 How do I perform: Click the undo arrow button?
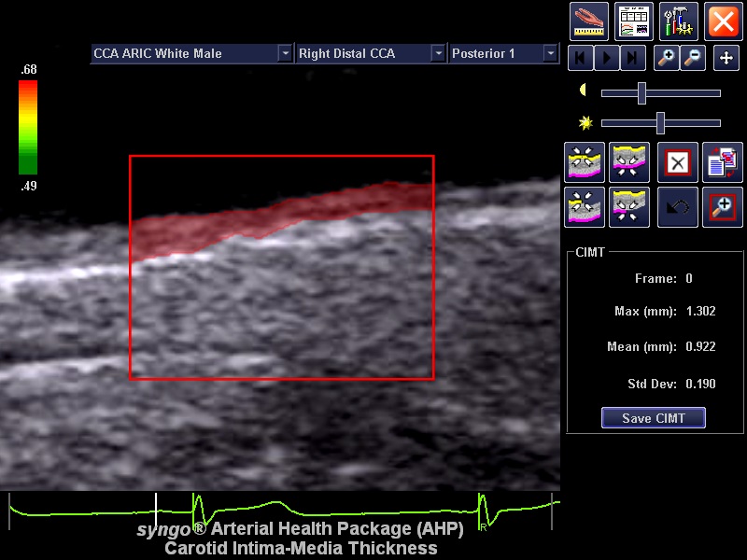click(678, 207)
